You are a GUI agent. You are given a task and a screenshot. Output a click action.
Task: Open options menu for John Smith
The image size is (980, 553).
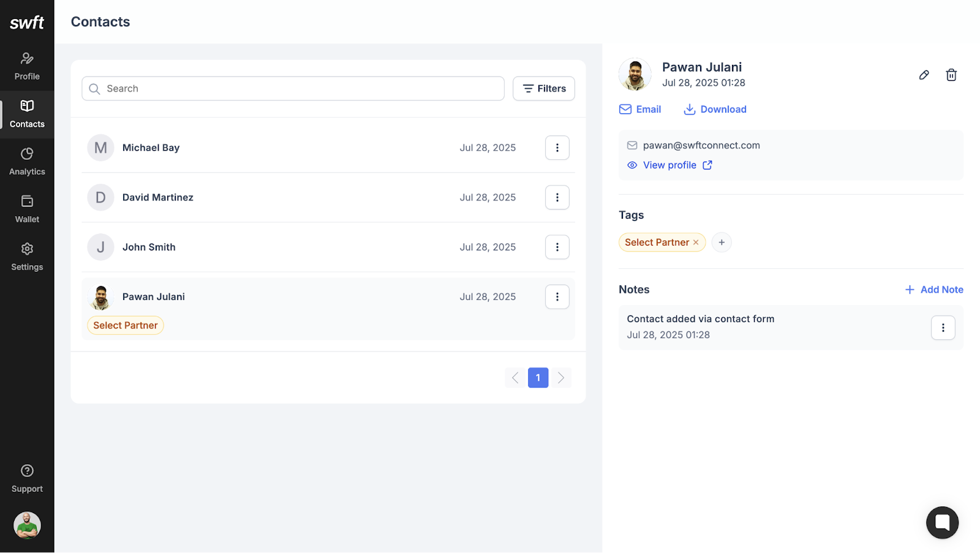(557, 247)
